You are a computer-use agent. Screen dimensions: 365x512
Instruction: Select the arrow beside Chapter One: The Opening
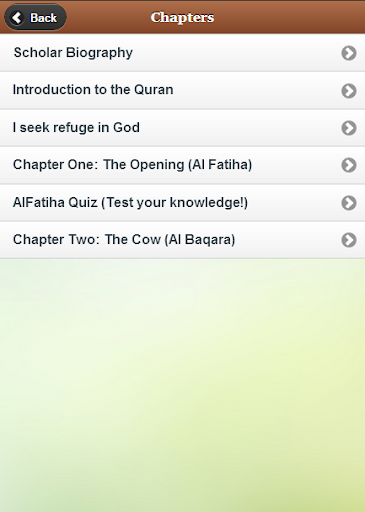click(x=349, y=165)
